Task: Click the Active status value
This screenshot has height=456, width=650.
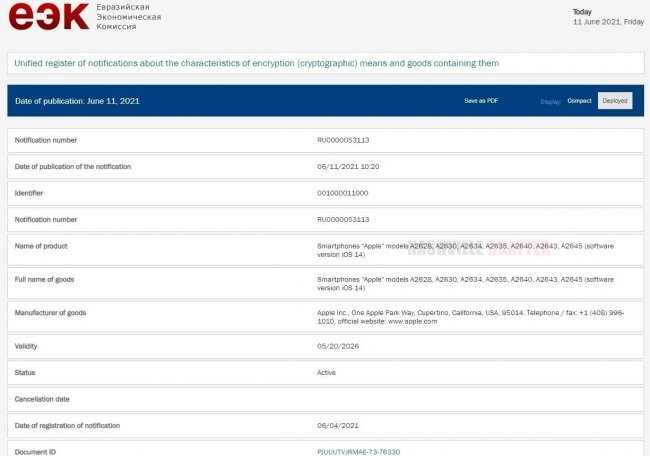Action: coord(327,372)
